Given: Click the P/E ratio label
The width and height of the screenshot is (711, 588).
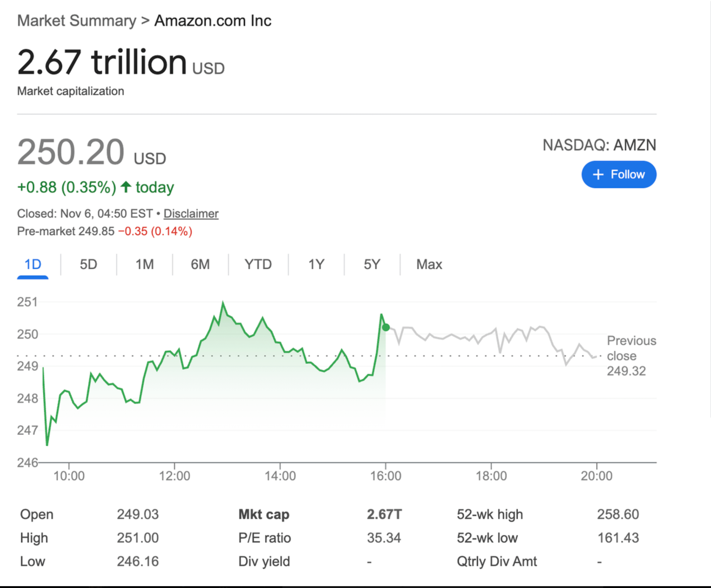Looking at the screenshot, I should (264, 538).
